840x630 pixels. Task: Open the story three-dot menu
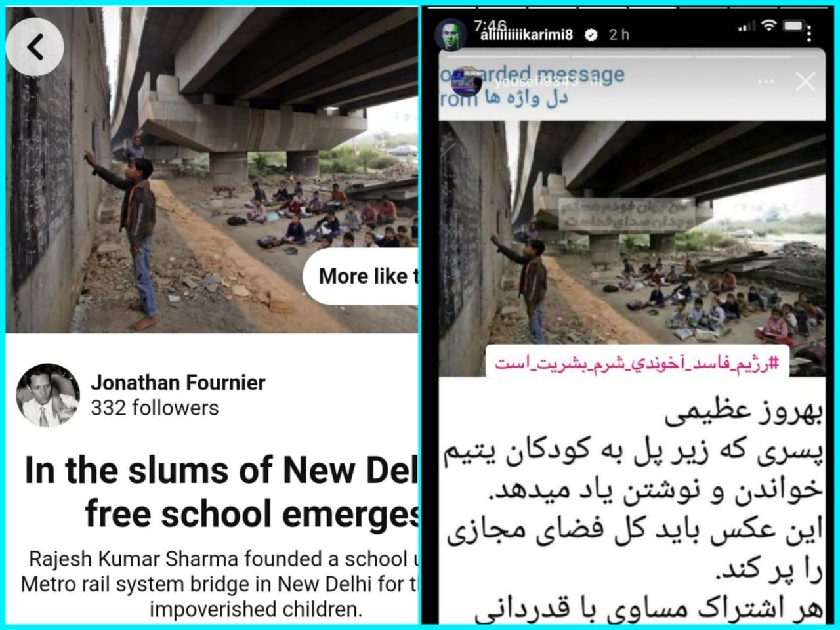(809, 32)
